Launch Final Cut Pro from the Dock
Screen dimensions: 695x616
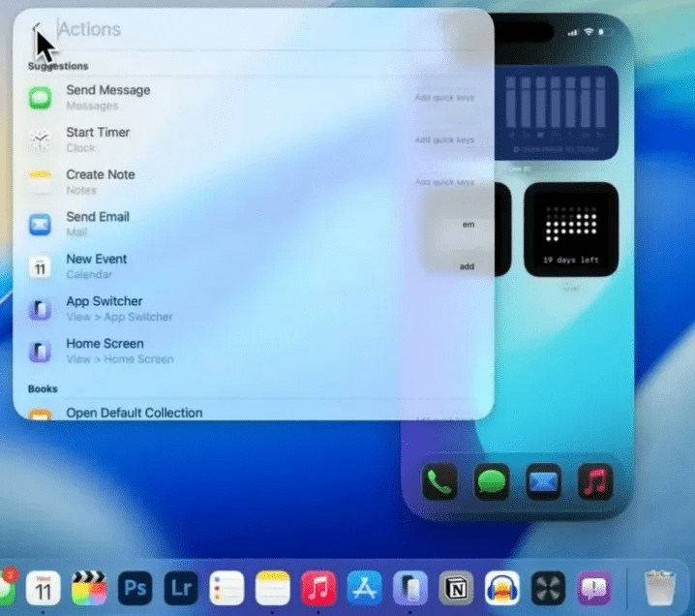click(89, 587)
